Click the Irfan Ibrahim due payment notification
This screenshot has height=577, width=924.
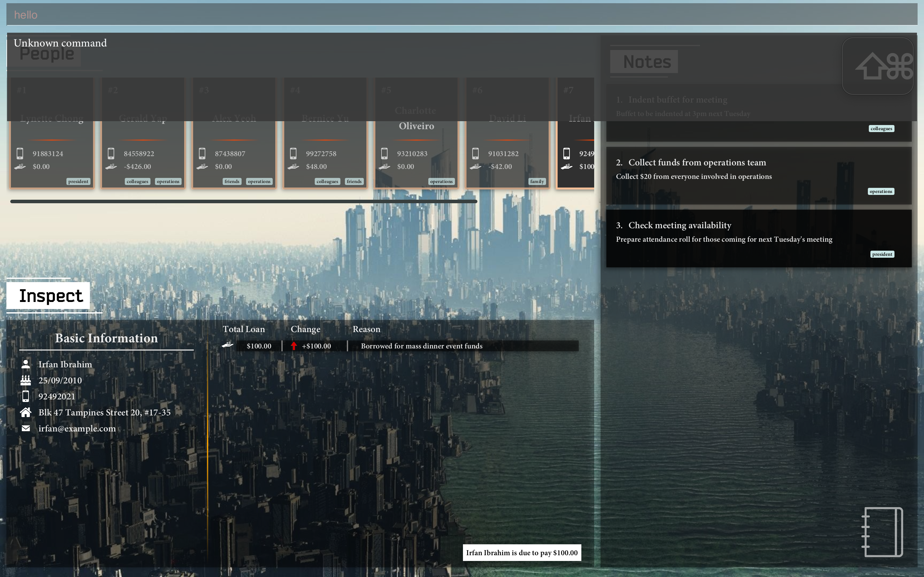pyautogui.click(x=522, y=553)
